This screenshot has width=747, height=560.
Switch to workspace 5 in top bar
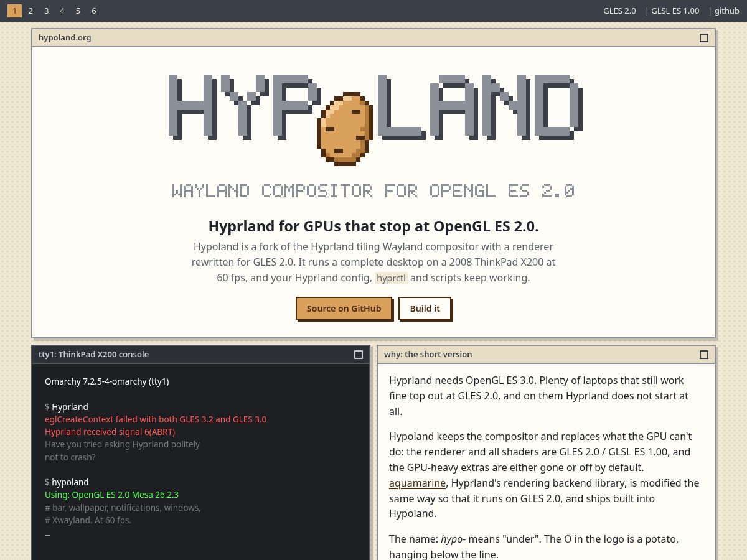coord(78,11)
